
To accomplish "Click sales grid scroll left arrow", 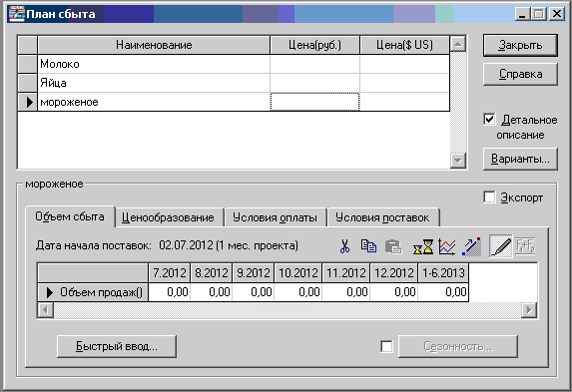I will 46,310.
